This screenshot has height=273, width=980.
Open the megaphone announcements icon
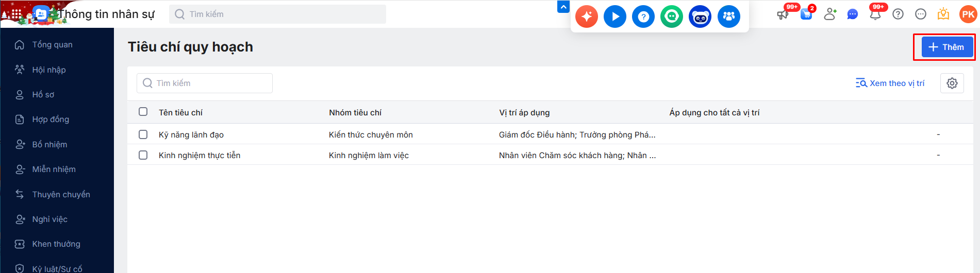click(x=783, y=14)
